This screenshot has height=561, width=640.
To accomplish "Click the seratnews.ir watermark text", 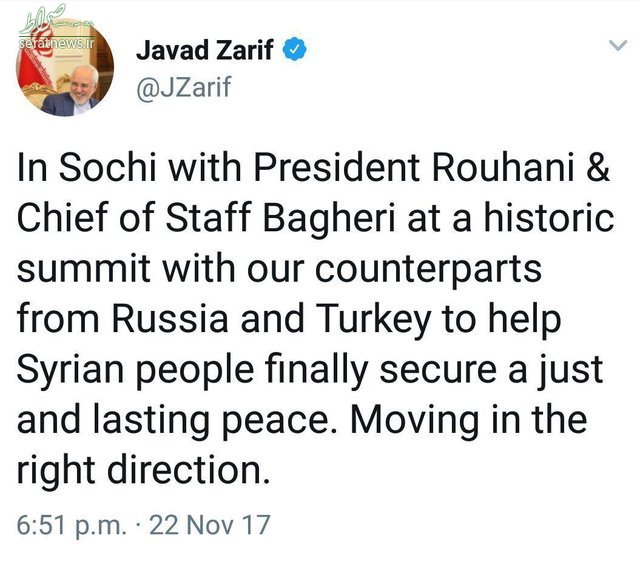I will [x=56, y=43].
